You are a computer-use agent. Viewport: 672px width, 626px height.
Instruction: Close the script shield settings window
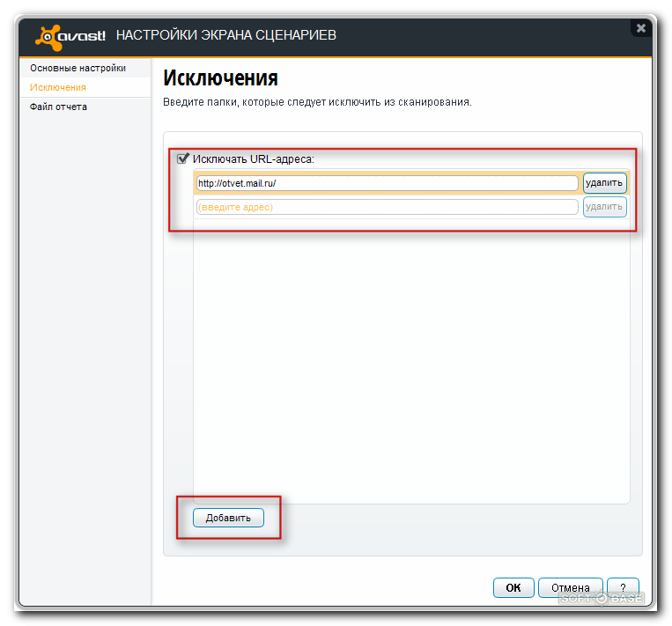(x=640, y=28)
